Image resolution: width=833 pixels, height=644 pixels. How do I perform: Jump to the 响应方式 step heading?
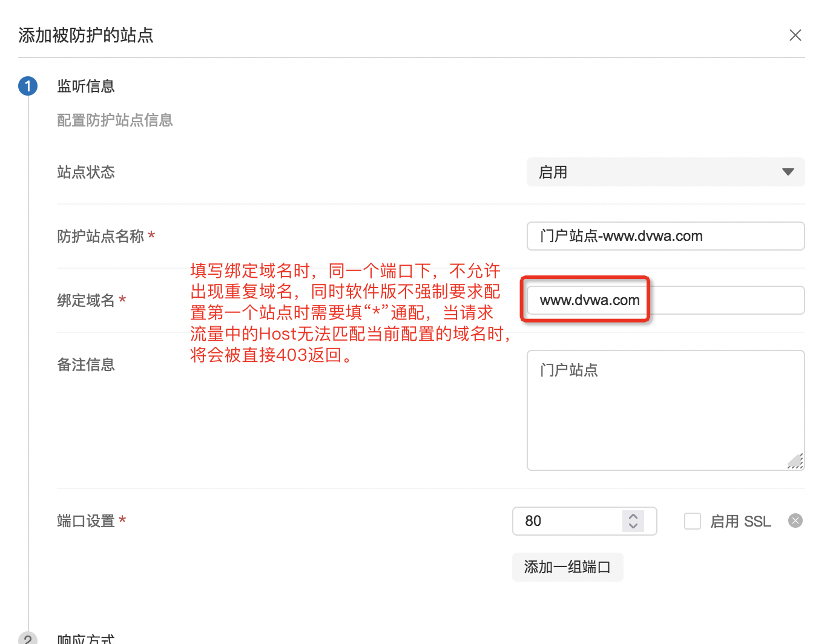(x=86, y=639)
